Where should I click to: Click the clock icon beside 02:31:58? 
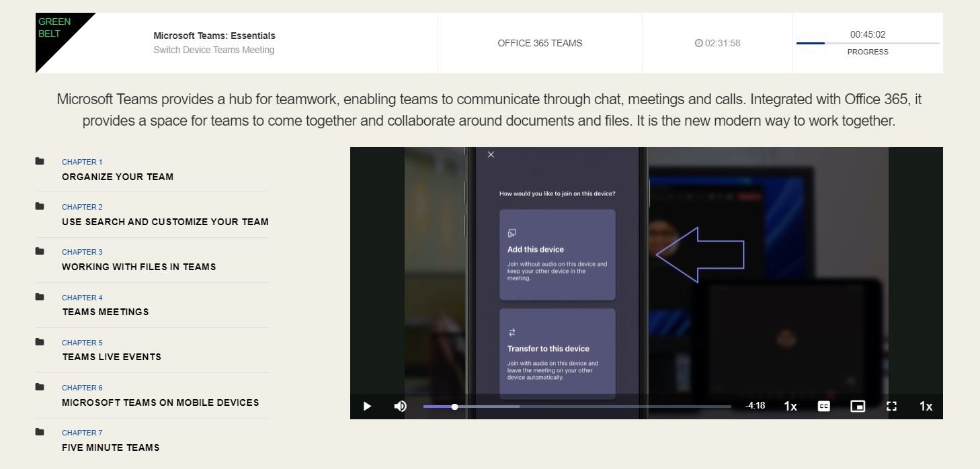[698, 43]
